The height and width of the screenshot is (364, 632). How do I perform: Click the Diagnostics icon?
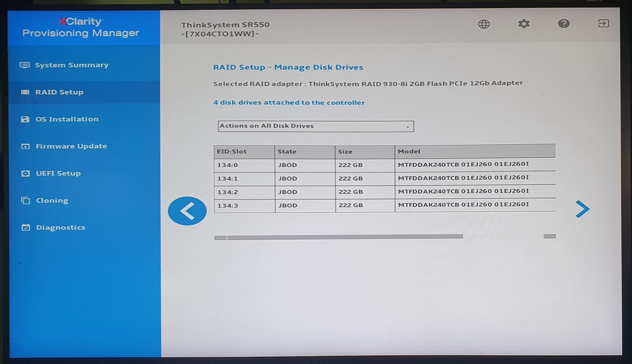(26, 227)
